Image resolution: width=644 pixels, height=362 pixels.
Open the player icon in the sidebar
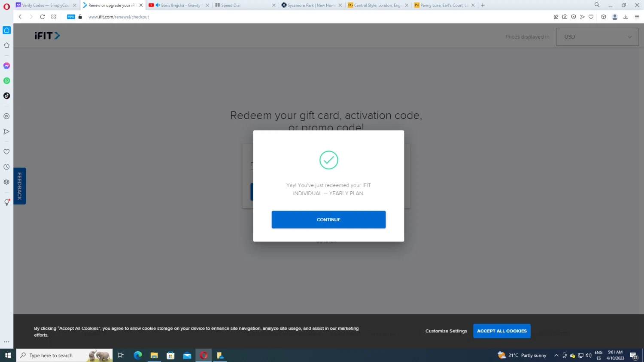6,116
